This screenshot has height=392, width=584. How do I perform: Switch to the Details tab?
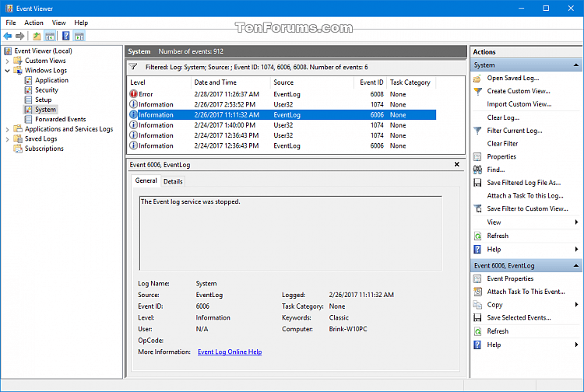pyautogui.click(x=173, y=181)
